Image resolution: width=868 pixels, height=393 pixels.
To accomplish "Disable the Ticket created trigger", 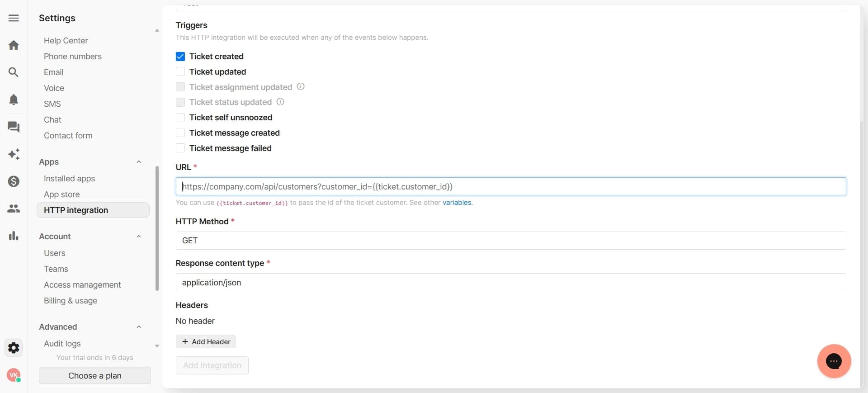I will click(x=180, y=57).
